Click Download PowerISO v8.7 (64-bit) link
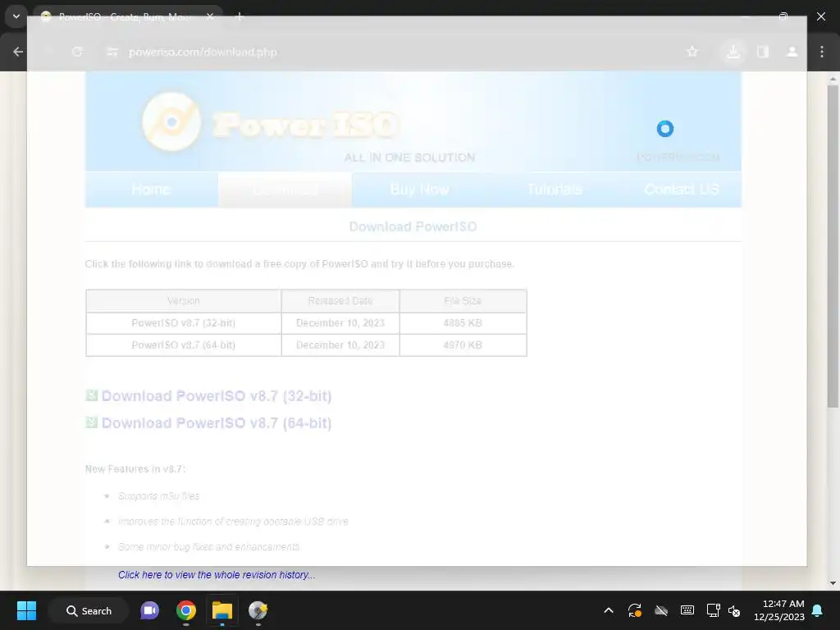 (x=217, y=423)
